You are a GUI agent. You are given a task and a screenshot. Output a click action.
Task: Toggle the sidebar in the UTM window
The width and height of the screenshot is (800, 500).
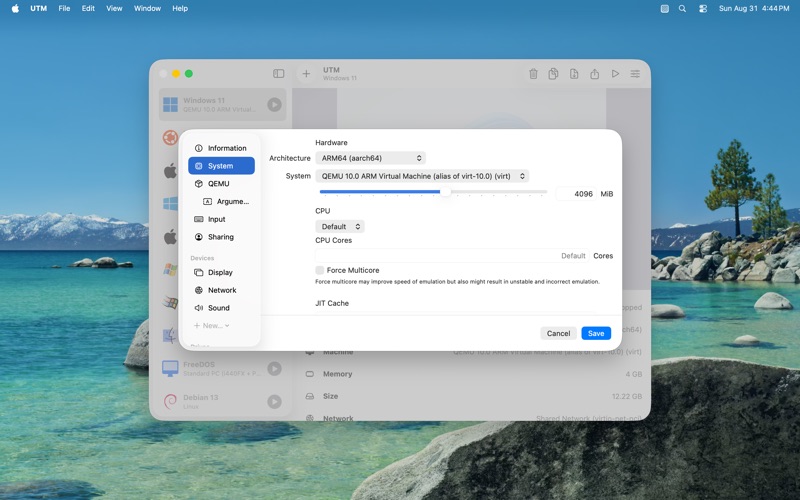(x=278, y=74)
